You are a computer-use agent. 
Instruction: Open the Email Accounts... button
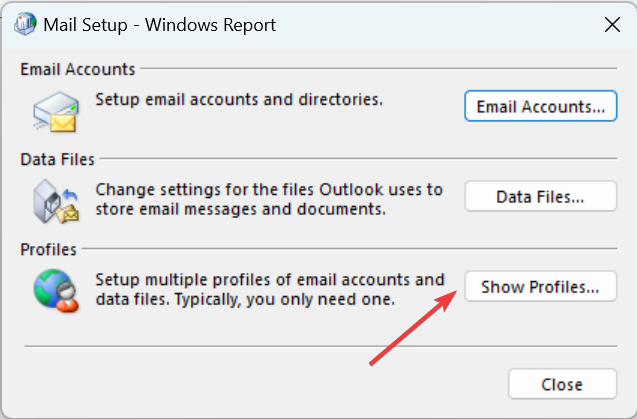(x=541, y=106)
